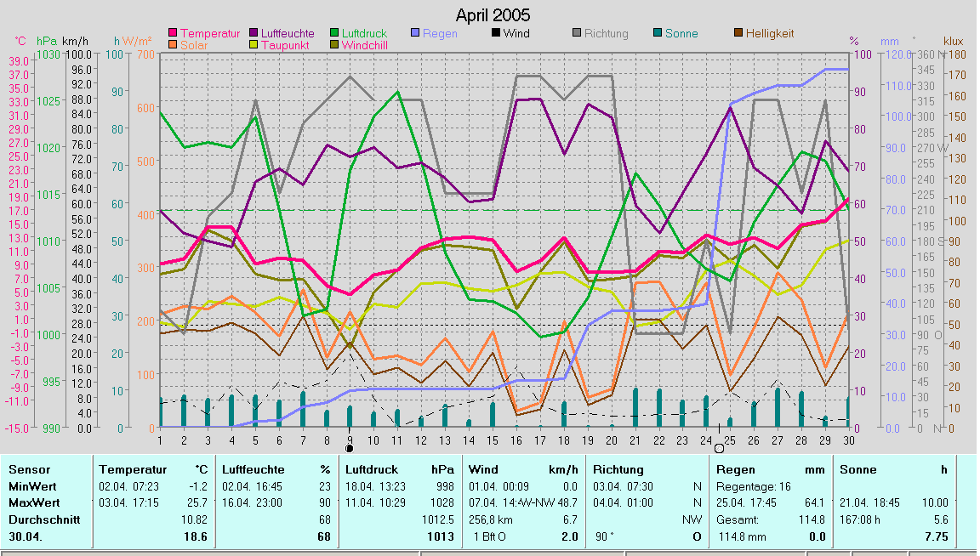Click the olive Windchill legend square
980x556 pixels.
pos(334,44)
